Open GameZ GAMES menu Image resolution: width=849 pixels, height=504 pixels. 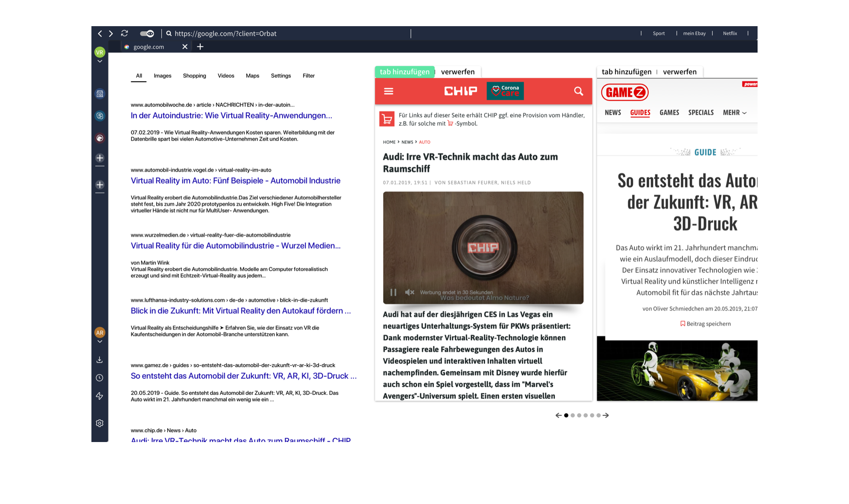point(669,112)
